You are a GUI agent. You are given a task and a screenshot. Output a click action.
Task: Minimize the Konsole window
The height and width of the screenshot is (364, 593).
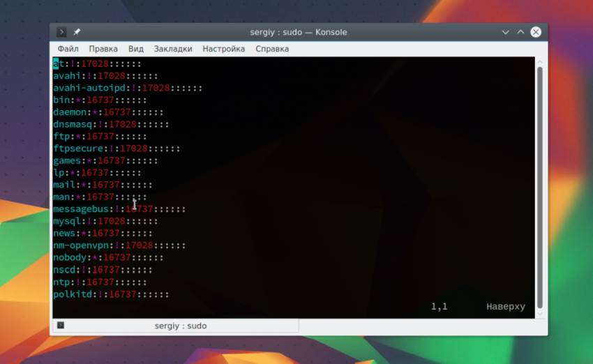pyautogui.click(x=505, y=32)
